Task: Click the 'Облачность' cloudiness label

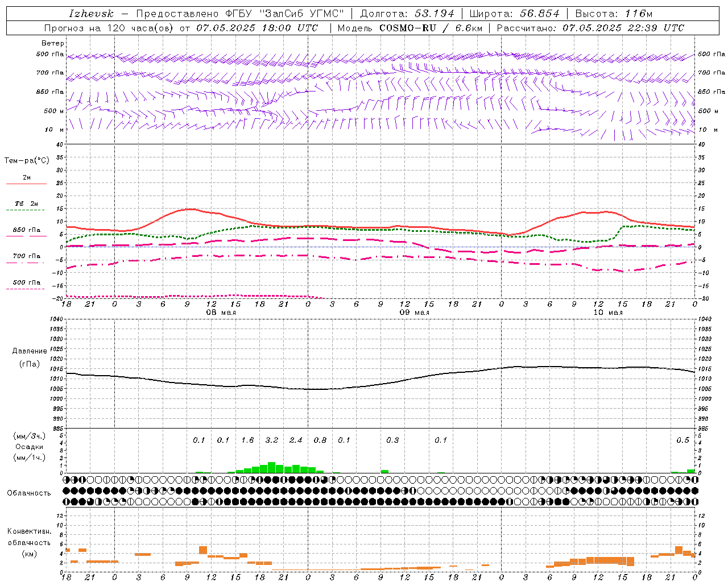Action: pos(29,493)
